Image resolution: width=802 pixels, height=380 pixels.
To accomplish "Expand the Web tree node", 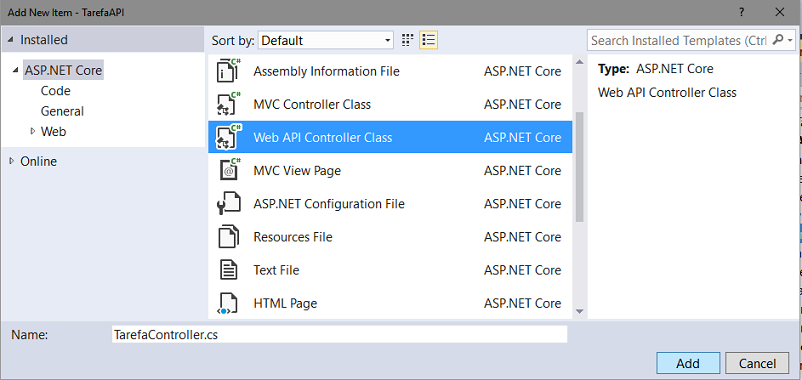I will click(x=33, y=131).
